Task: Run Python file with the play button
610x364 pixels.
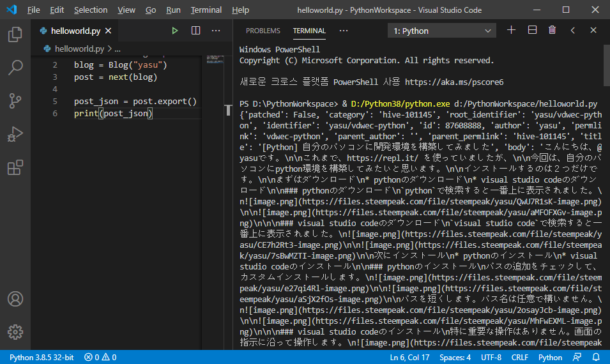Action: coord(174,31)
